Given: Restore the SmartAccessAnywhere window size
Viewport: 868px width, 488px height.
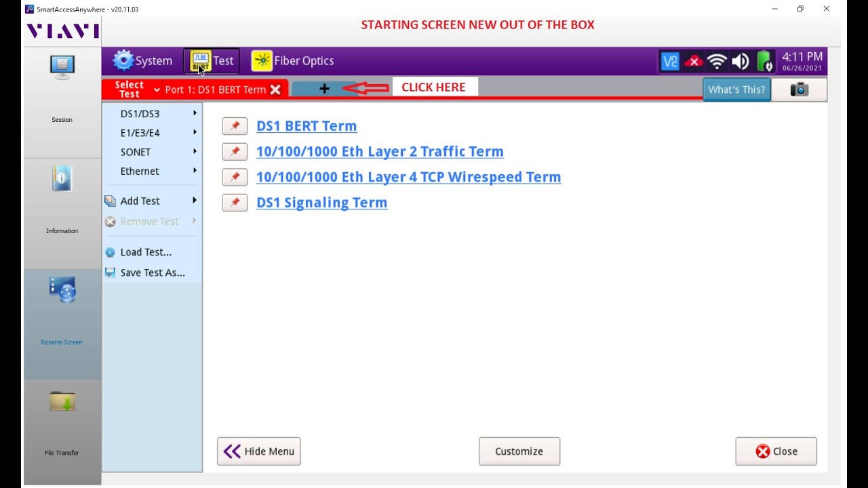Looking at the screenshot, I should pos(800,9).
